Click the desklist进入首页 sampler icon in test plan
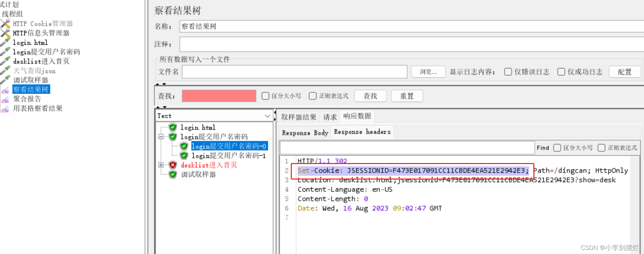Image resolution: width=644 pixels, height=254 pixels. pyautogui.click(x=5, y=61)
